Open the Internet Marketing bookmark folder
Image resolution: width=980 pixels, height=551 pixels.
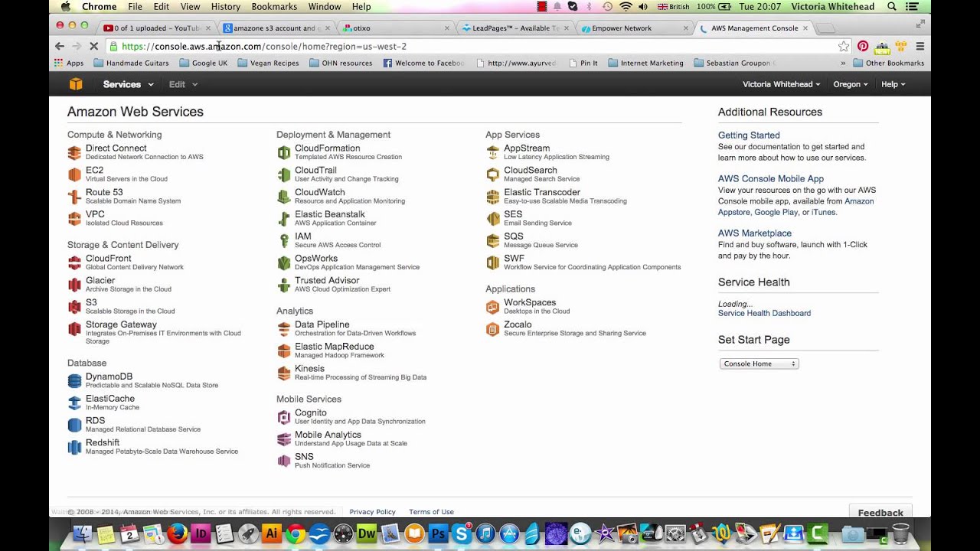(x=645, y=64)
